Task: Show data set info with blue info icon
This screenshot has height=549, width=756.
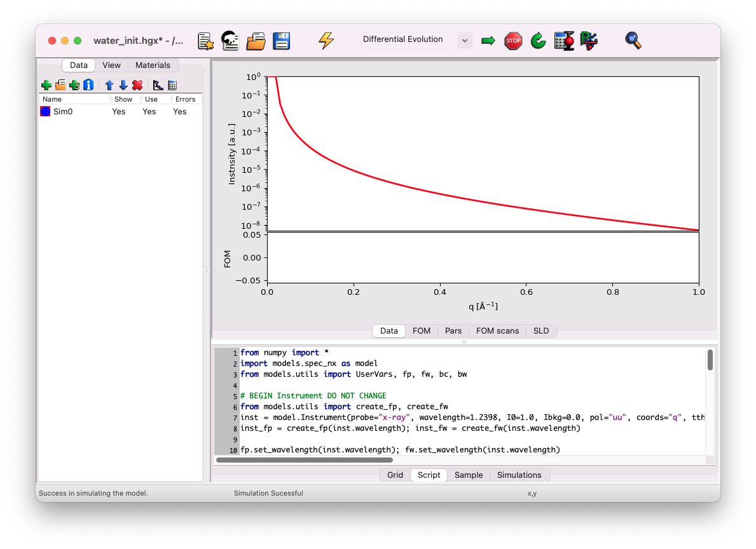Action: pyautogui.click(x=88, y=85)
